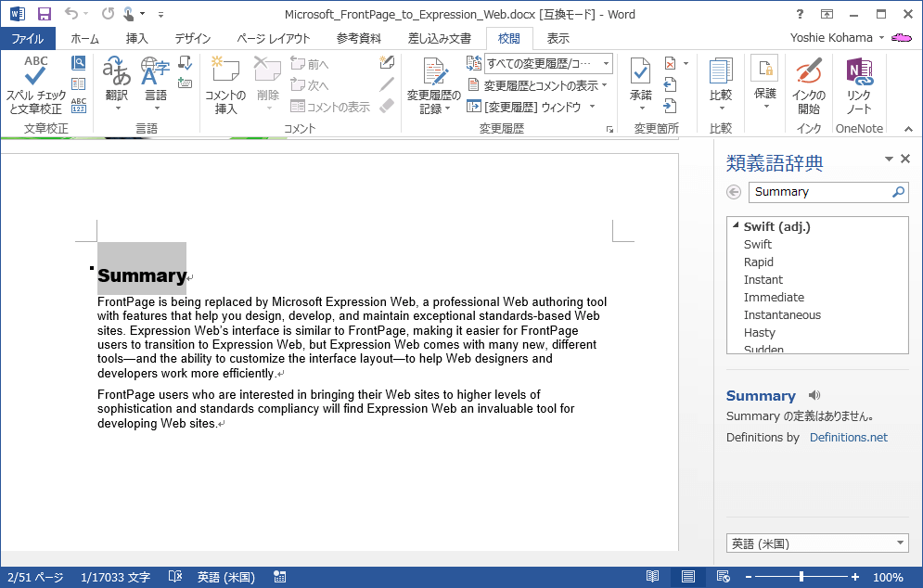Switch to Print Layout view in status bar
Screen dimensions: 923x588
(x=688, y=577)
